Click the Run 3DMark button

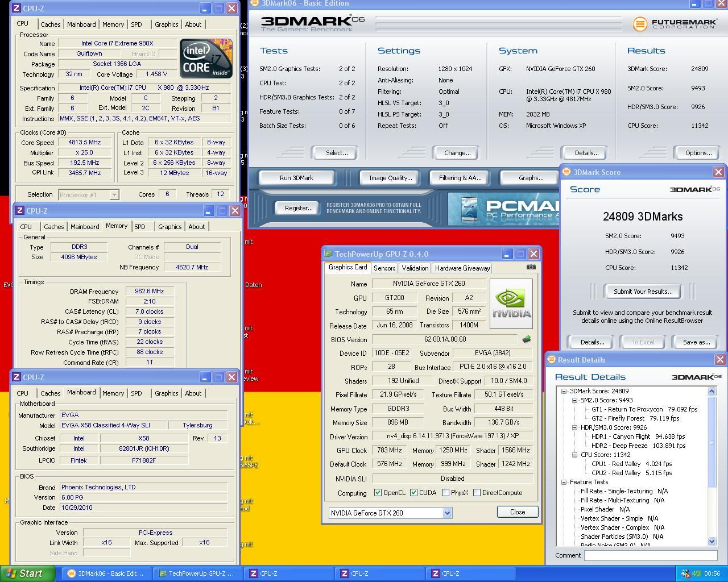(296, 178)
